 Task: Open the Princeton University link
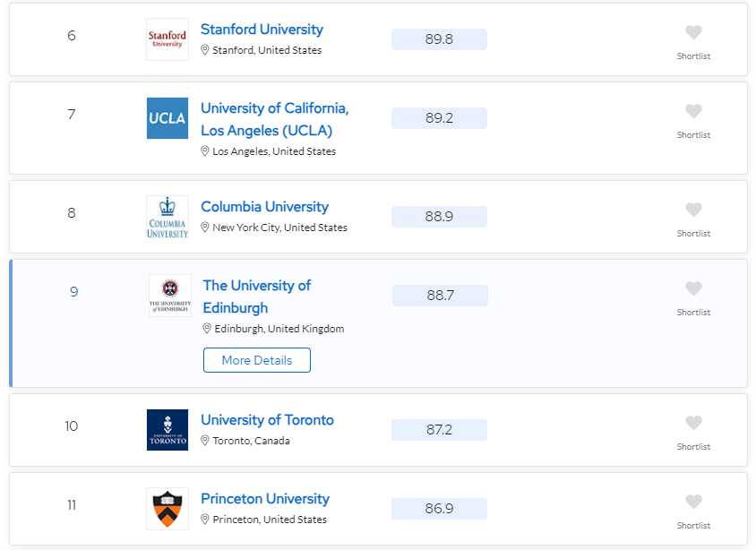pyautogui.click(x=265, y=499)
